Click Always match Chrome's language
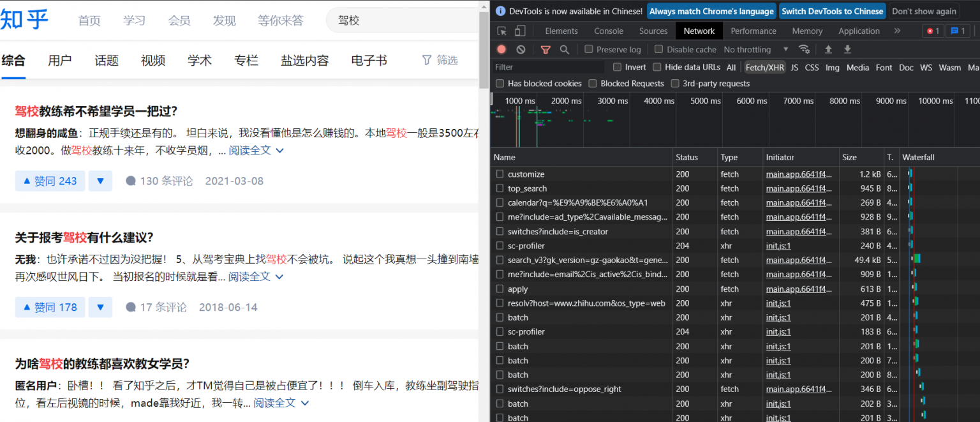 [x=711, y=11]
